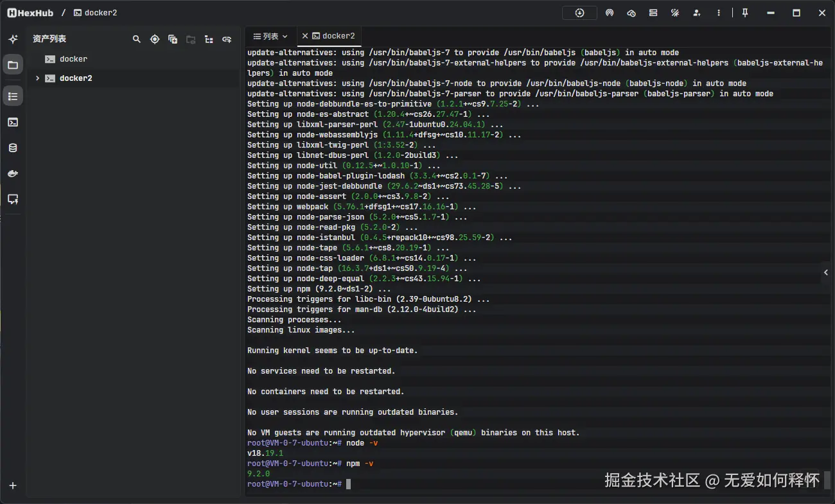This screenshot has width=835, height=504.
Task: Open the list view icon in sidebar
Action: coord(13,96)
